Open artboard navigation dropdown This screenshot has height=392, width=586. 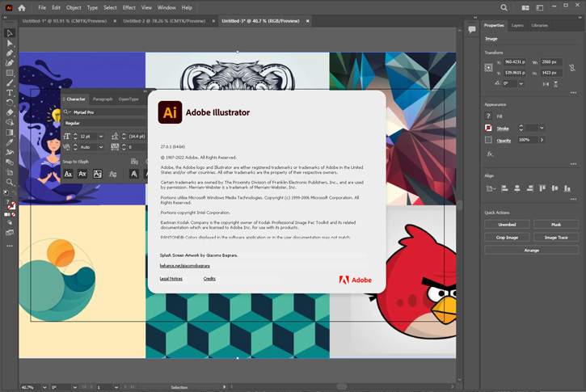[x=116, y=387]
